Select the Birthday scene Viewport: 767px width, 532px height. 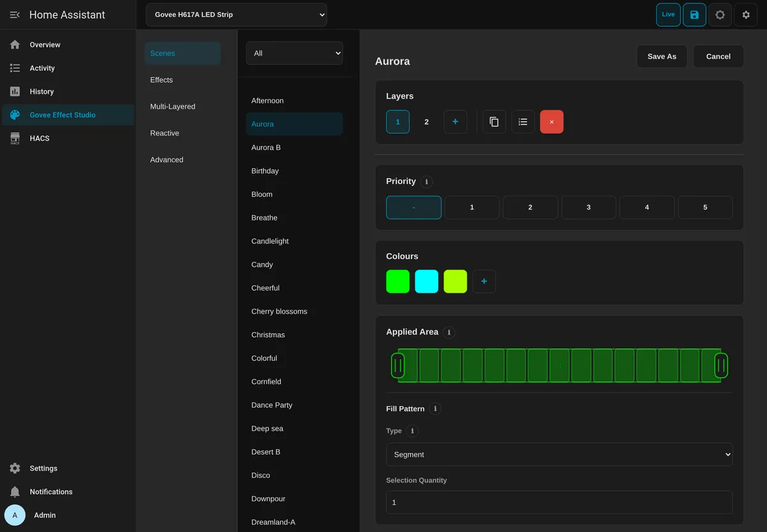295,171
